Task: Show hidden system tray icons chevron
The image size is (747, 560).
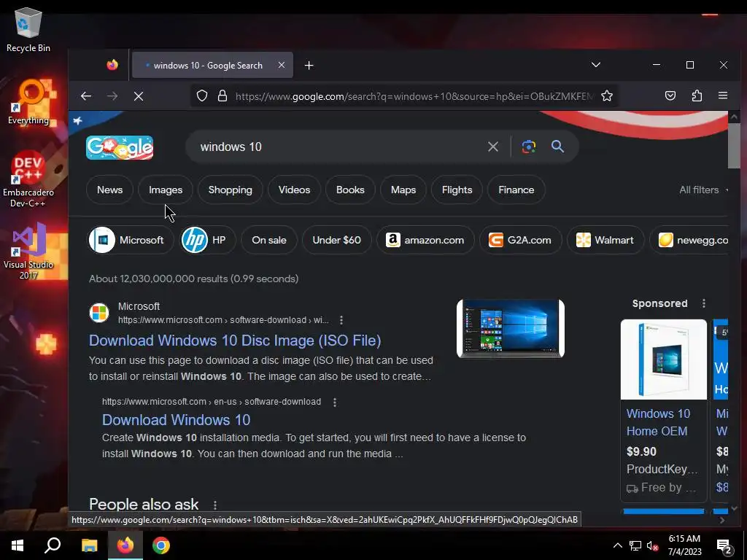Action: (617, 545)
